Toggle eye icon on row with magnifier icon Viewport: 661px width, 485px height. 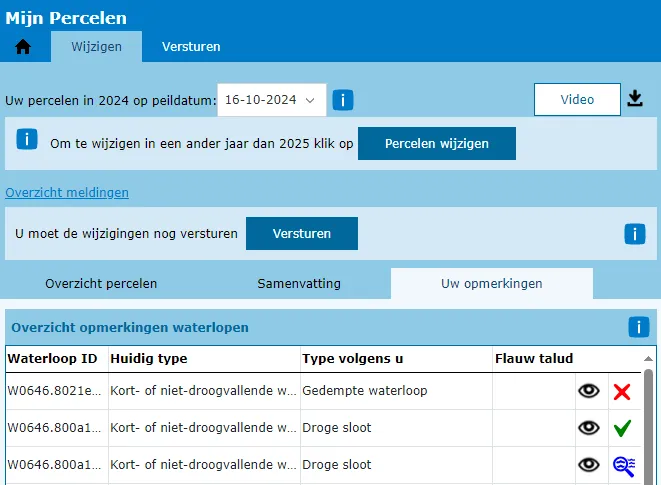point(588,465)
